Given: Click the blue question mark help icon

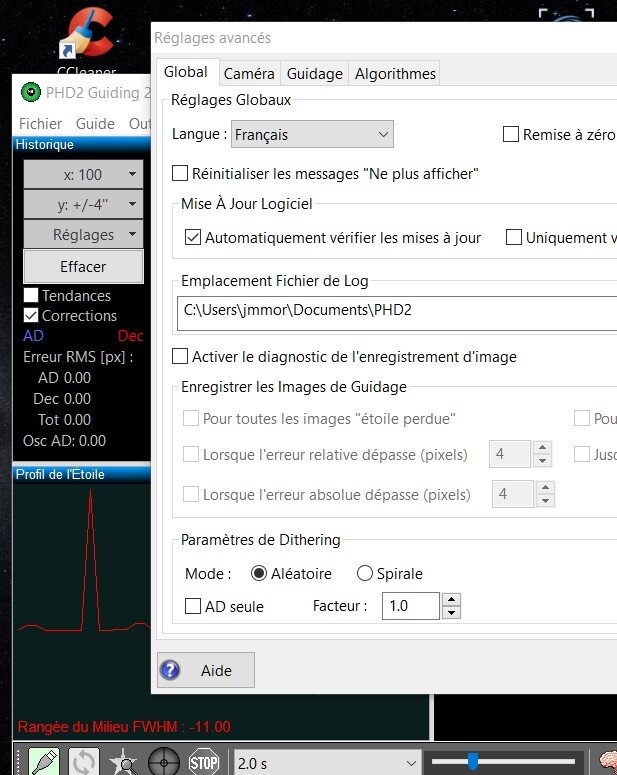Looking at the screenshot, I should 171,670.
